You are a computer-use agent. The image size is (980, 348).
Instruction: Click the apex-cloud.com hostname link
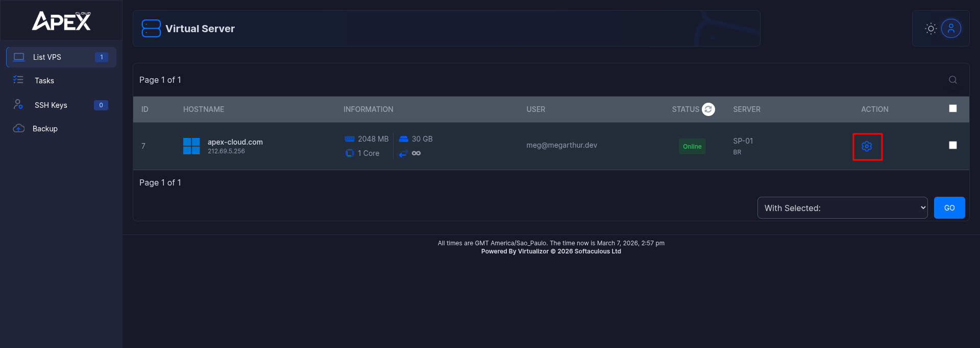tap(235, 142)
